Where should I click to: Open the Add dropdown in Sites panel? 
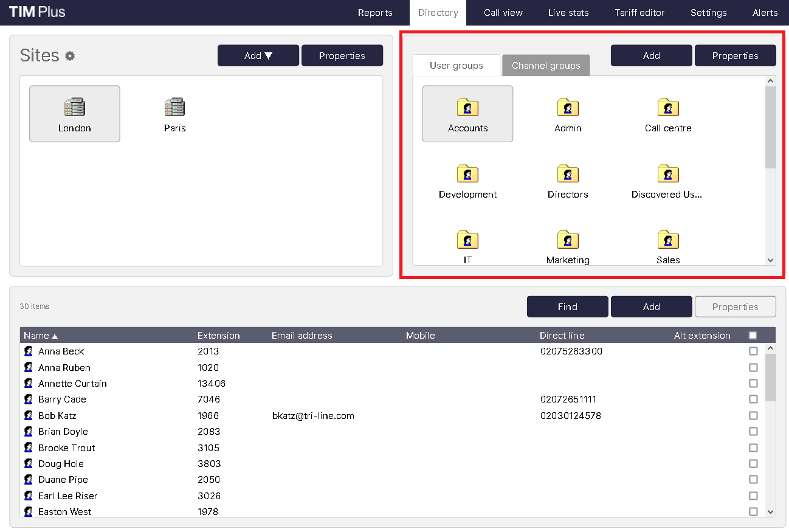(258, 55)
